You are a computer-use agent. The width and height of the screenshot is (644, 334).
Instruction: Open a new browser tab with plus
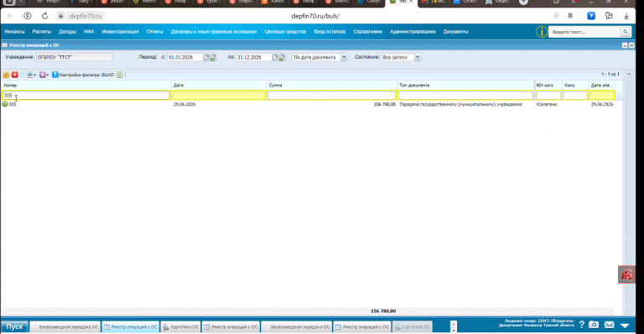523,2
